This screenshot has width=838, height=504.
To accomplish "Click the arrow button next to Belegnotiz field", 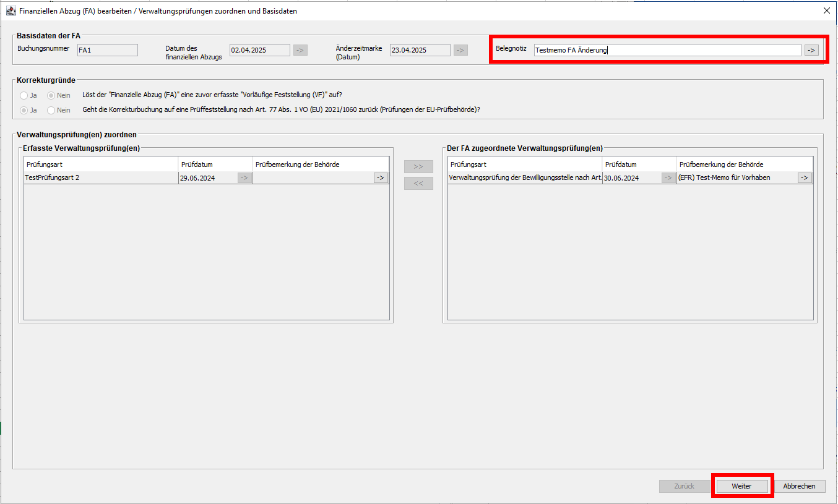I will [811, 50].
